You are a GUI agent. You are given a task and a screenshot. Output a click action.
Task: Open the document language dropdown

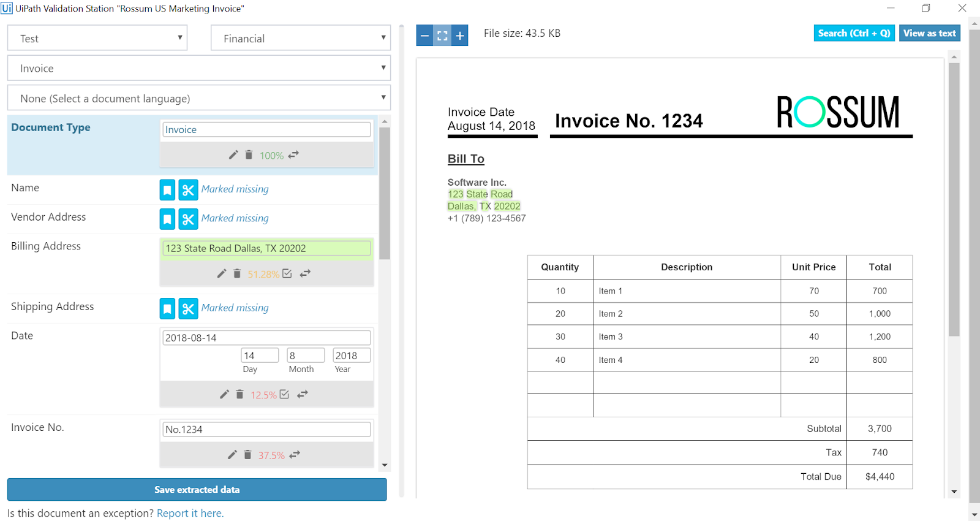(199, 98)
